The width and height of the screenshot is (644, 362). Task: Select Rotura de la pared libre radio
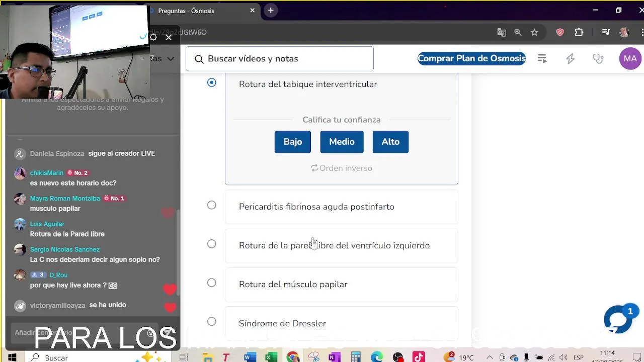click(x=212, y=244)
